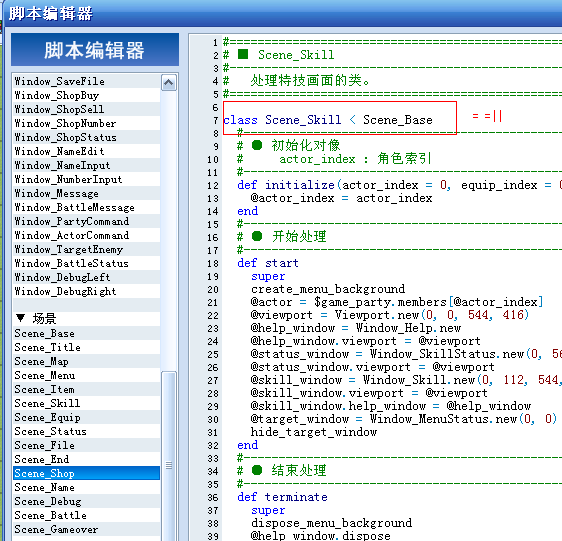Select the ▼ 场景 section header
The width and height of the screenshot is (562, 541).
86,319
